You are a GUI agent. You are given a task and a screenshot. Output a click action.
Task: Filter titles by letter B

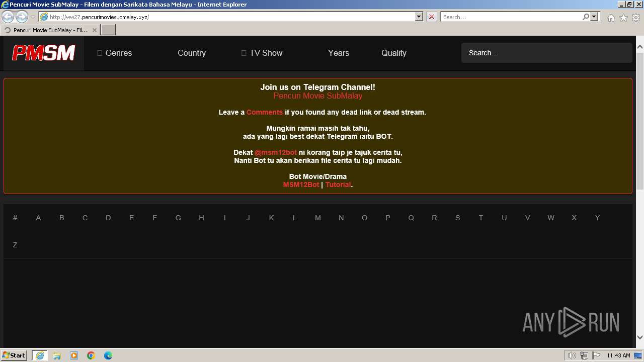pyautogui.click(x=62, y=218)
